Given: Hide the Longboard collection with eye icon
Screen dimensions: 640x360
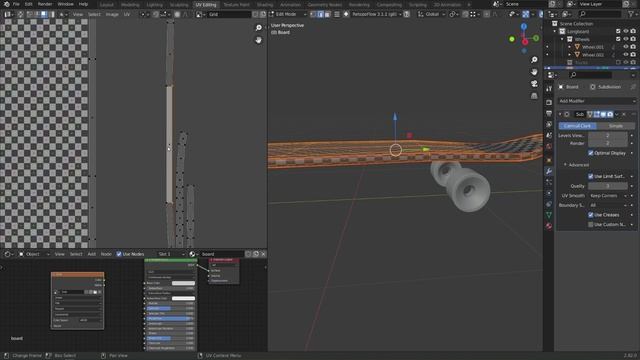Looking at the screenshot, I should pyautogui.click(x=626, y=31).
